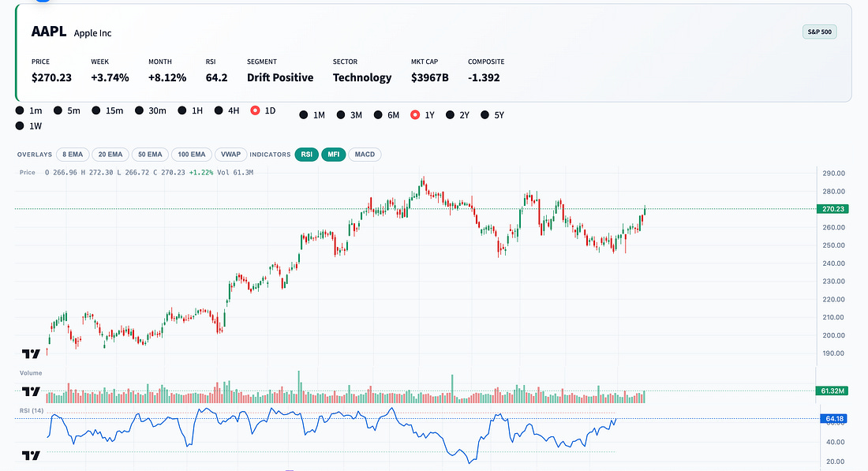Enable the 20 EMA overlay

(x=110, y=155)
